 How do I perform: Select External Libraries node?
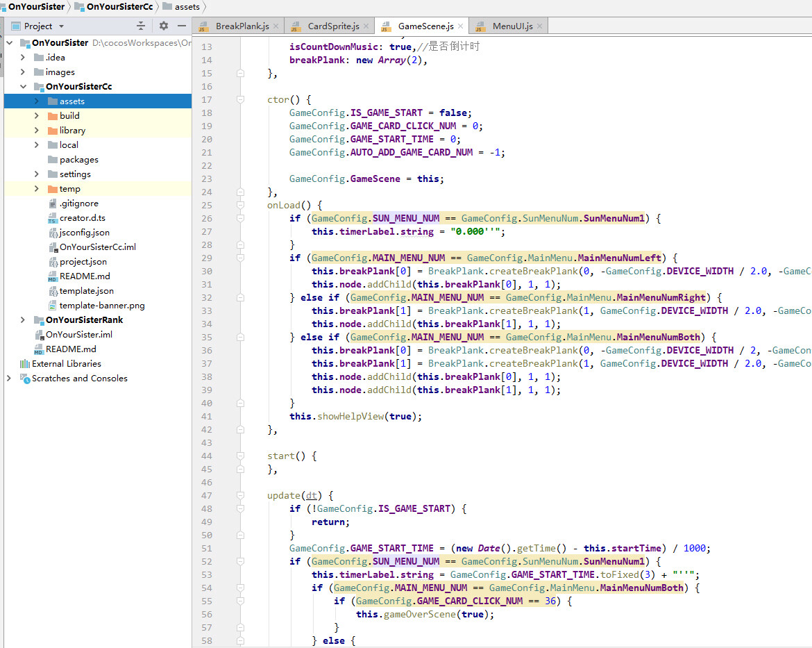(x=66, y=364)
